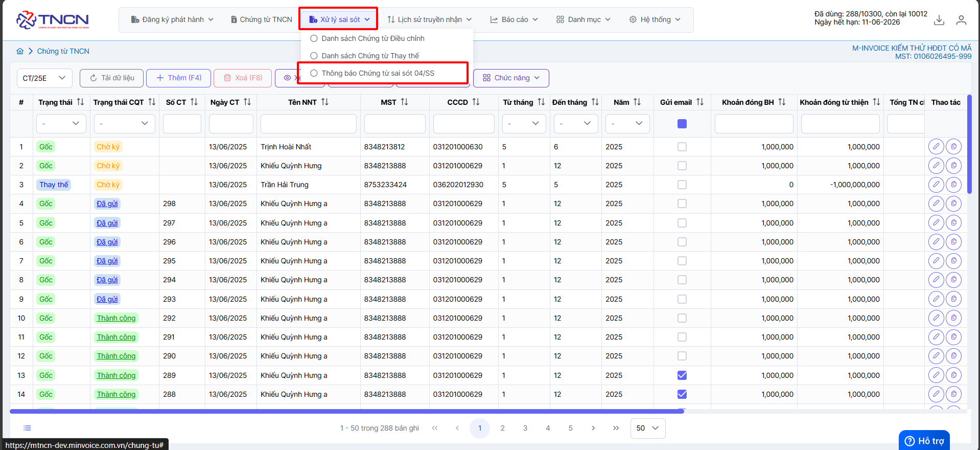Sort by CCCD column icon
980x450 pixels.
(476, 102)
